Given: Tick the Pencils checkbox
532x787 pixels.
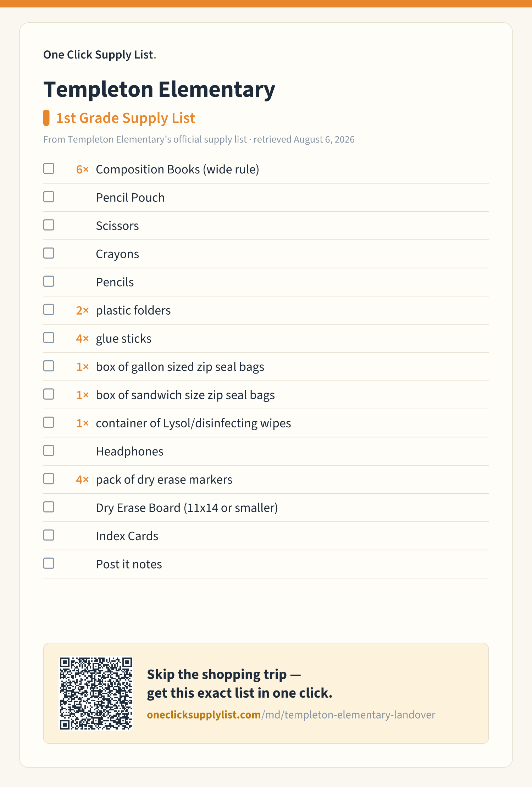Looking at the screenshot, I should pyautogui.click(x=49, y=281).
